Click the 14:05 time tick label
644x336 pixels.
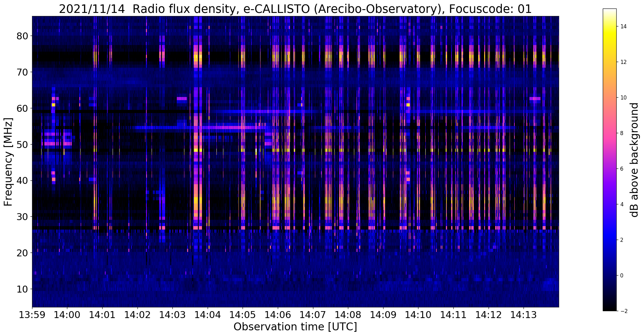[x=243, y=315]
